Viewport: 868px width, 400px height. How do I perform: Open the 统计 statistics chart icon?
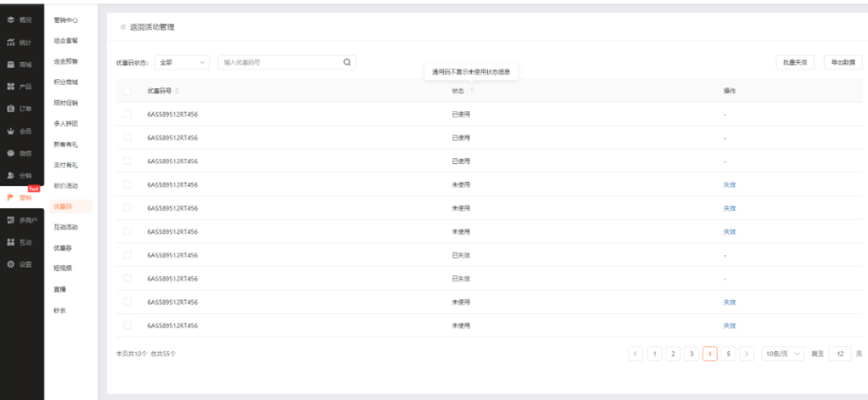tap(10, 42)
